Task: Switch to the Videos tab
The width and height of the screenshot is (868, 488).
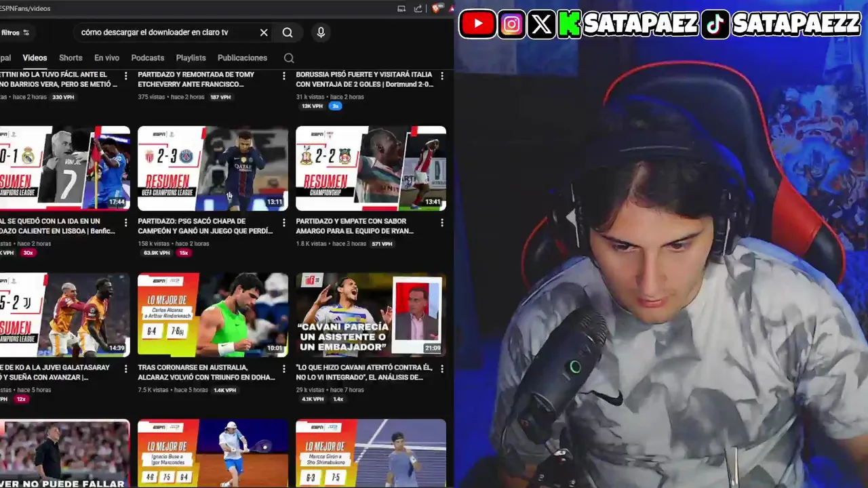Action: [35, 58]
